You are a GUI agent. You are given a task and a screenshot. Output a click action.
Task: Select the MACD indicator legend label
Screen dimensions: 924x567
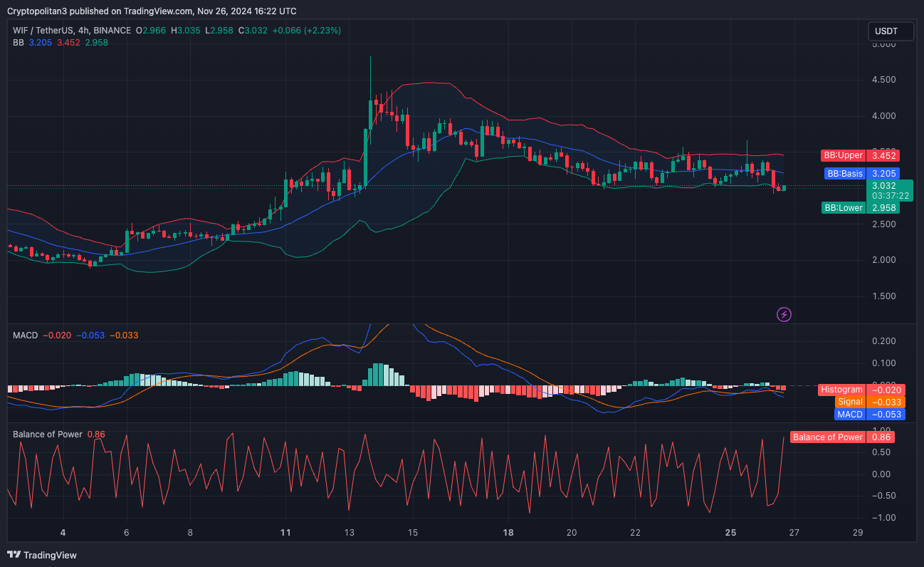(x=26, y=335)
